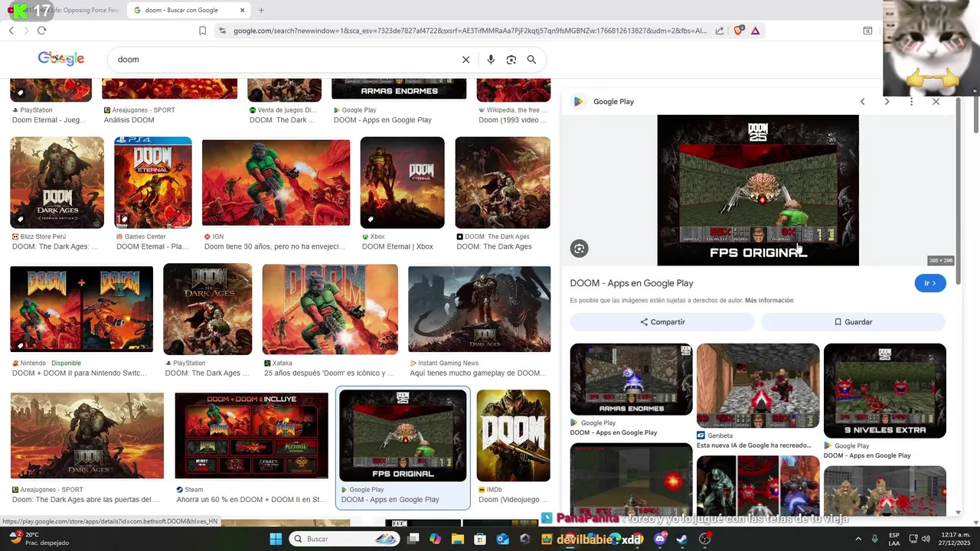Open Discord from the taskbar
This screenshot has width=980, height=551.
pyautogui.click(x=660, y=539)
